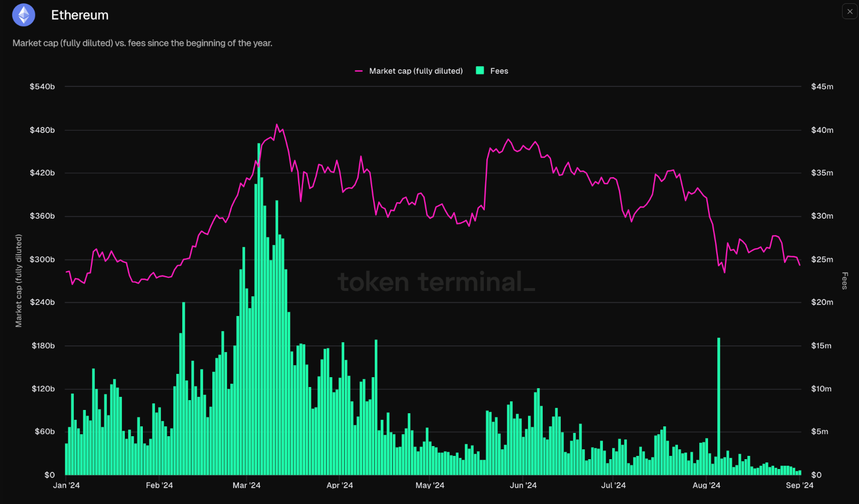The height and width of the screenshot is (504, 859).
Task: Click the $45m right axis label
Action: (x=822, y=86)
